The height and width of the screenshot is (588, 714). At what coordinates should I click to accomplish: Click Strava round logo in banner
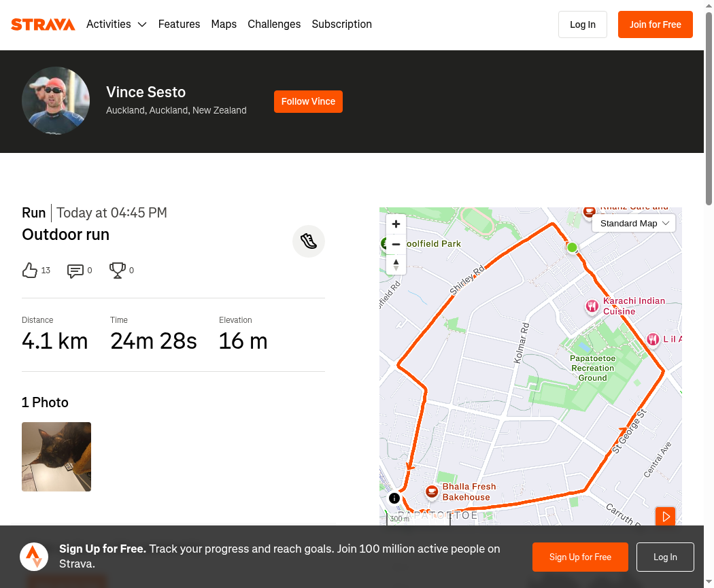click(x=34, y=557)
